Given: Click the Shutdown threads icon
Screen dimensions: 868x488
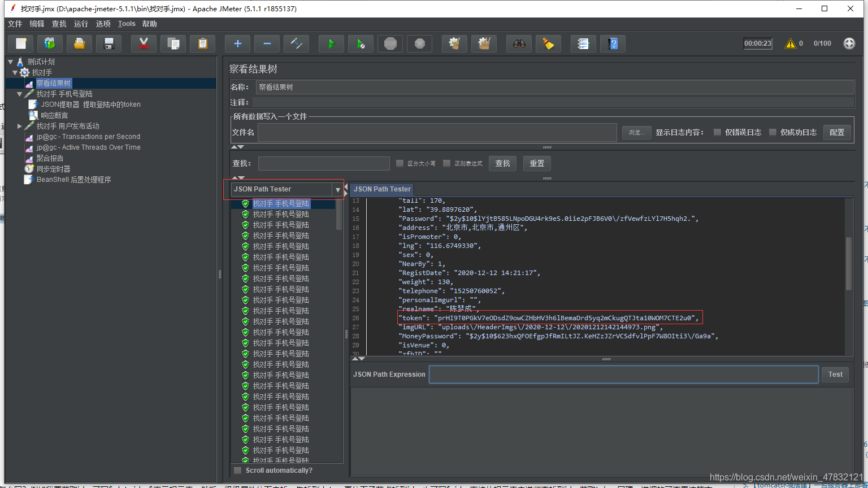Looking at the screenshot, I should (419, 43).
